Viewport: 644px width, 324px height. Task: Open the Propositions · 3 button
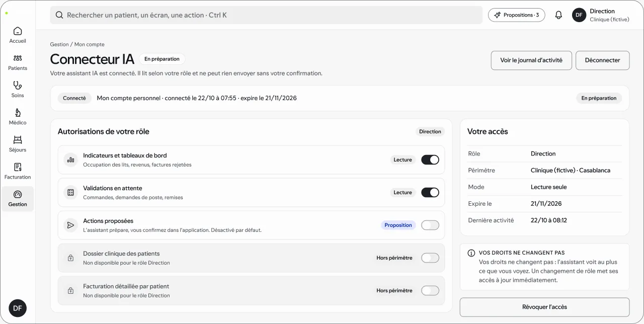tap(516, 15)
